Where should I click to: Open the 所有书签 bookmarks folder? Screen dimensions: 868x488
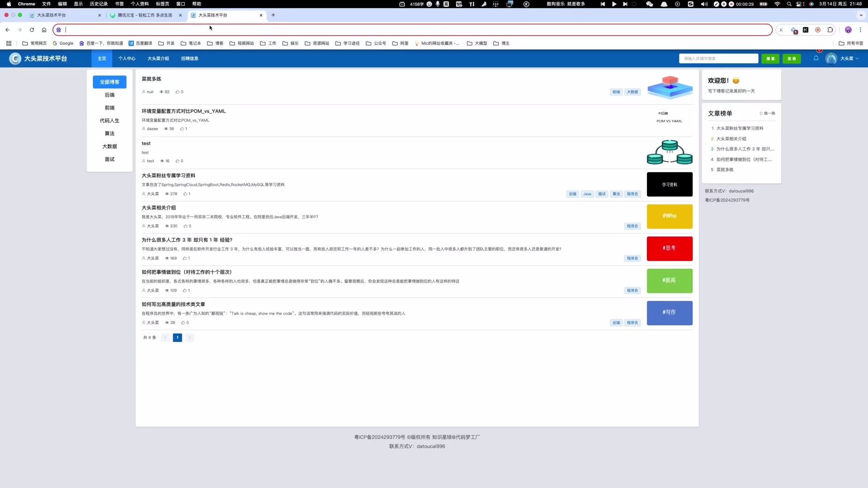(x=851, y=43)
